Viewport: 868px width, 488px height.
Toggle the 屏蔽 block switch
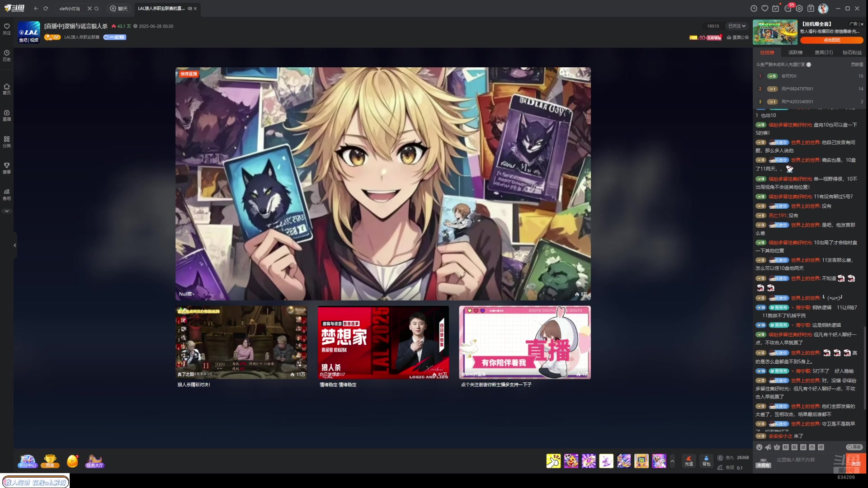click(854, 447)
